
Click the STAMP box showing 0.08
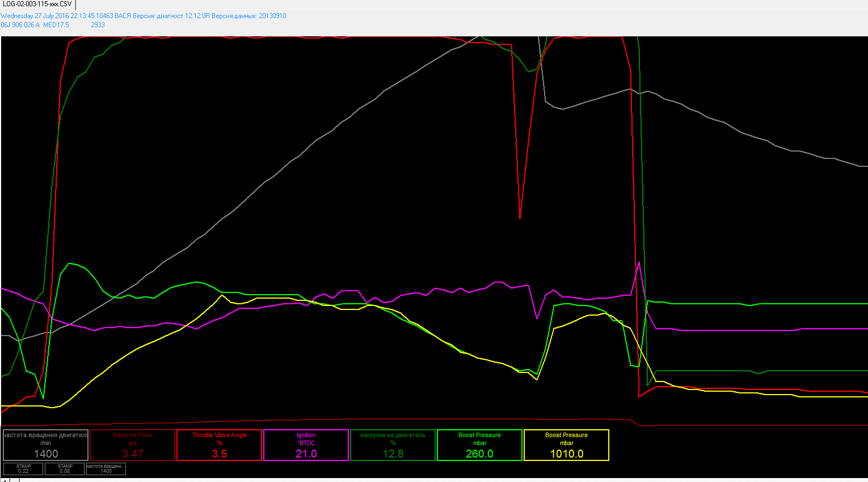65,469
